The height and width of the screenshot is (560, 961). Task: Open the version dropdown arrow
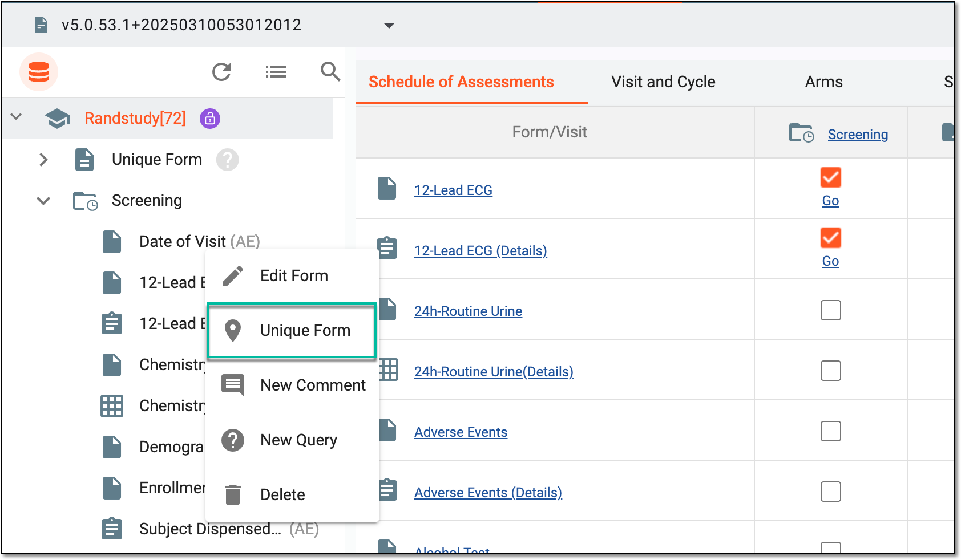[389, 25]
